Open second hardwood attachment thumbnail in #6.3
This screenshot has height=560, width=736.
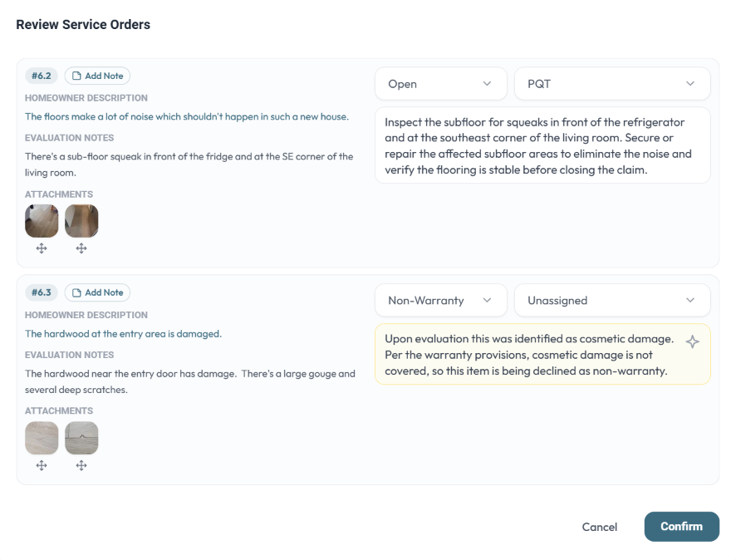click(x=81, y=438)
